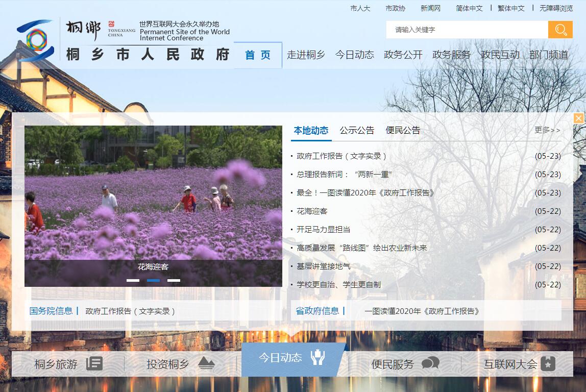Viewport: 586px width, 392px height.
Task: Open 互联网大会 with star badge icon
Action: point(518,364)
